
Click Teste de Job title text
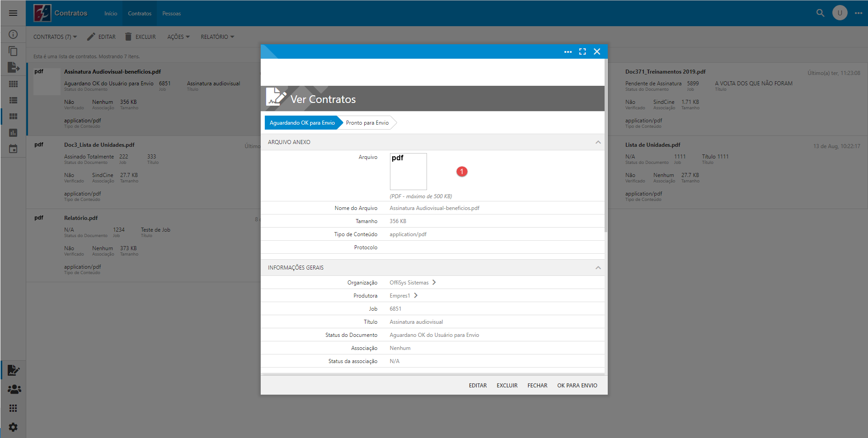coord(155,230)
